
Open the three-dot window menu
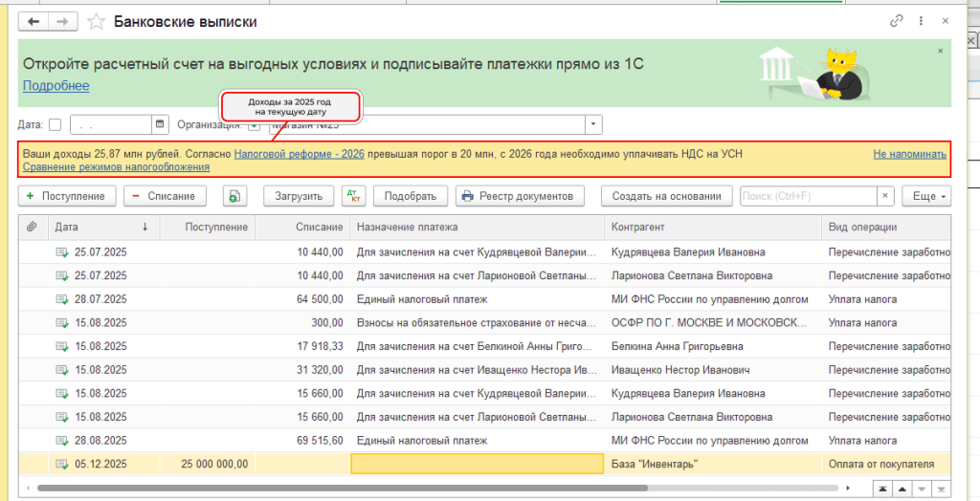coord(922,21)
